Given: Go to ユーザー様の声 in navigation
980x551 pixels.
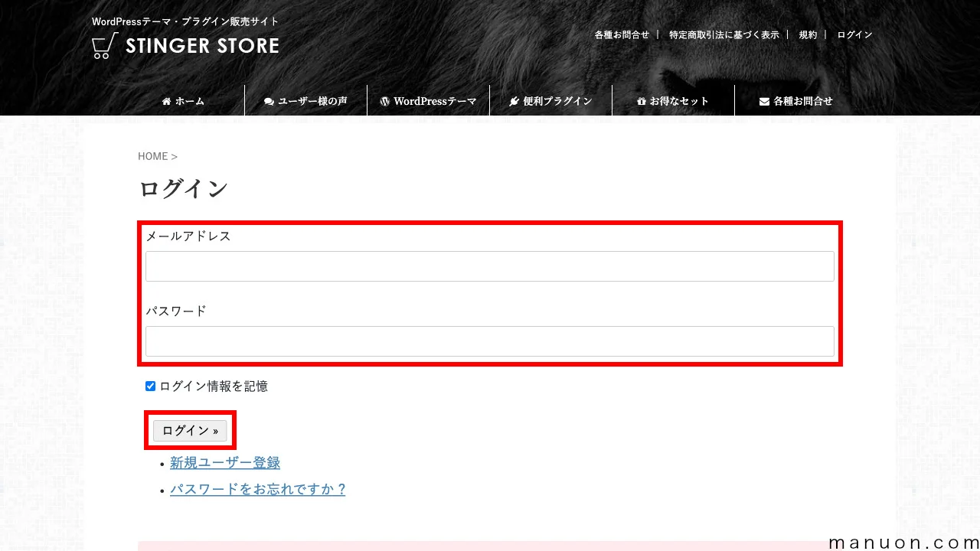Looking at the screenshot, I should click(305, 101).
